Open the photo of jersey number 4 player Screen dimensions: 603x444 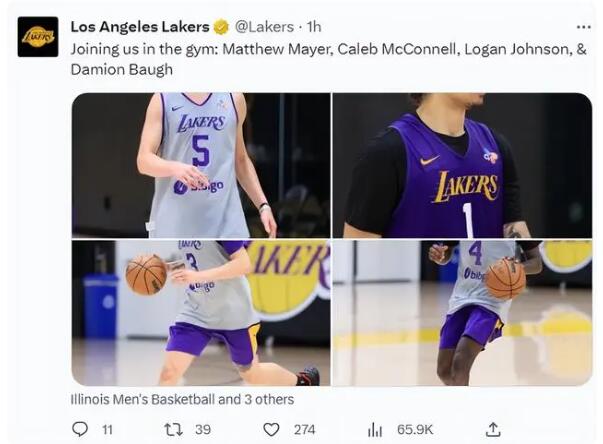(462, 313)
